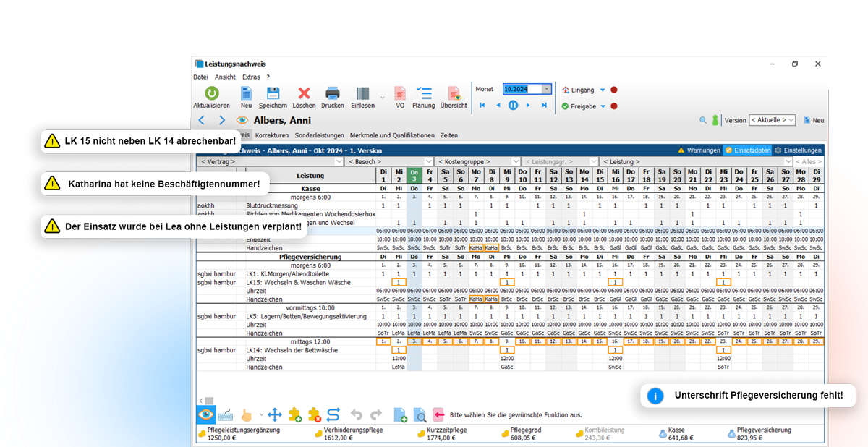Click the Einstellungen button

[798, 150]
